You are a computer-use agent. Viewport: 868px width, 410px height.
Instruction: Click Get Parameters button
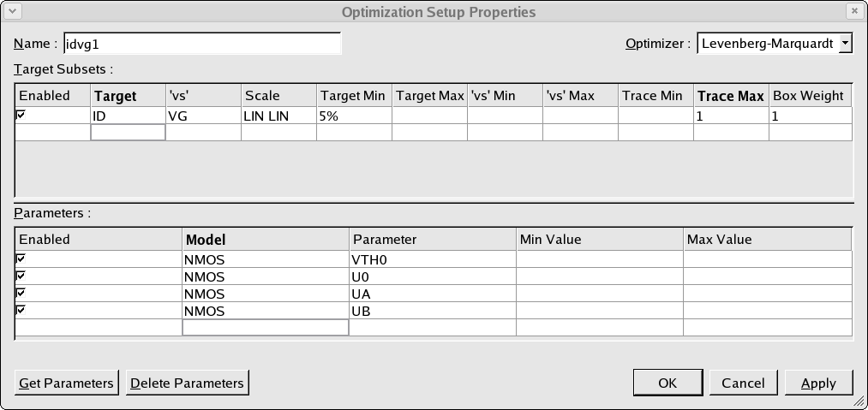[x=67, y=383]
